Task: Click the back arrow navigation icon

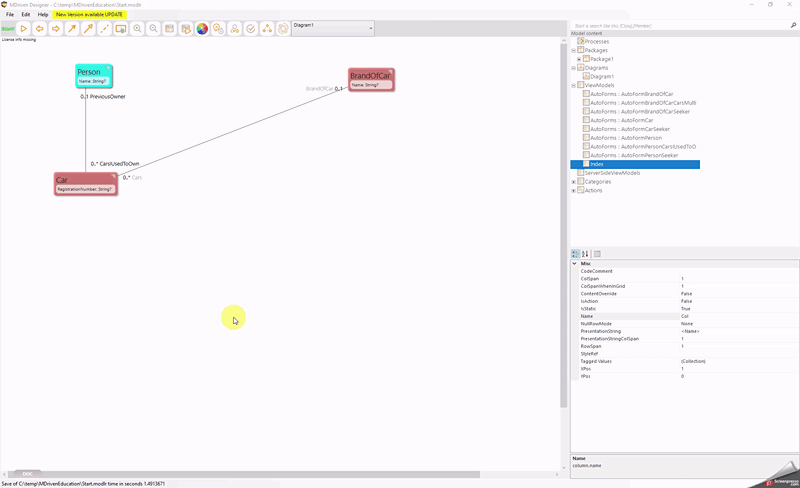Action: (x=40, y=29)
